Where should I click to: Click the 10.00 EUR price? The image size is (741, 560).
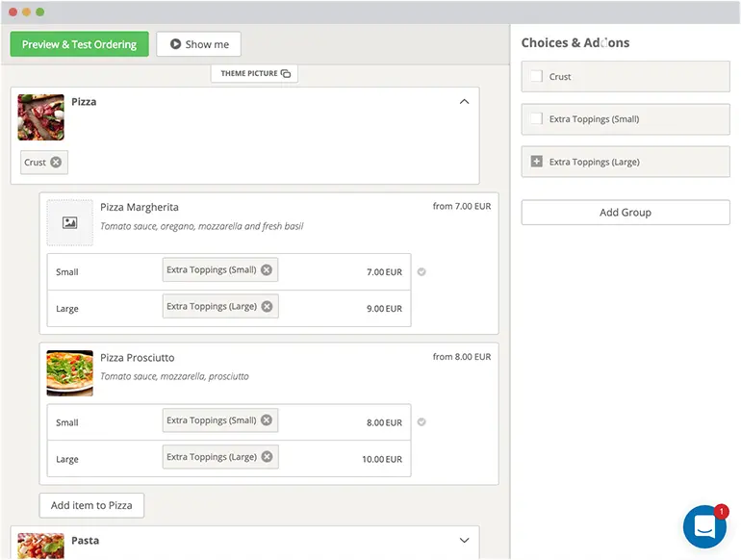click(x=382, y=459)
